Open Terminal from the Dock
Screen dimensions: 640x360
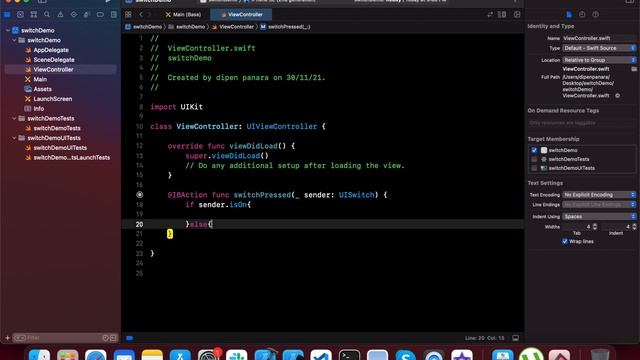tap(349, 355)
